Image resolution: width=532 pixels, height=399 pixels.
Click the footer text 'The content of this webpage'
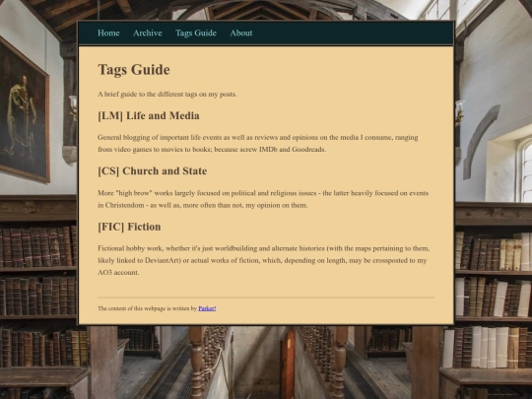[148, 308]
